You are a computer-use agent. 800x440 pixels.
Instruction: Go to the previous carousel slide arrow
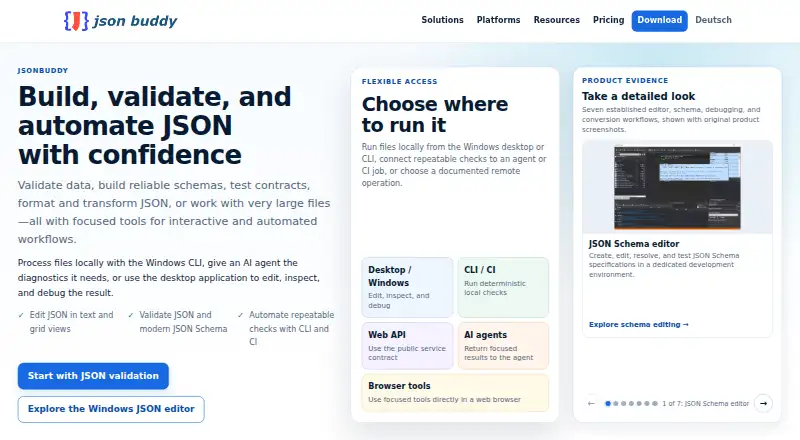coord(591,403)
